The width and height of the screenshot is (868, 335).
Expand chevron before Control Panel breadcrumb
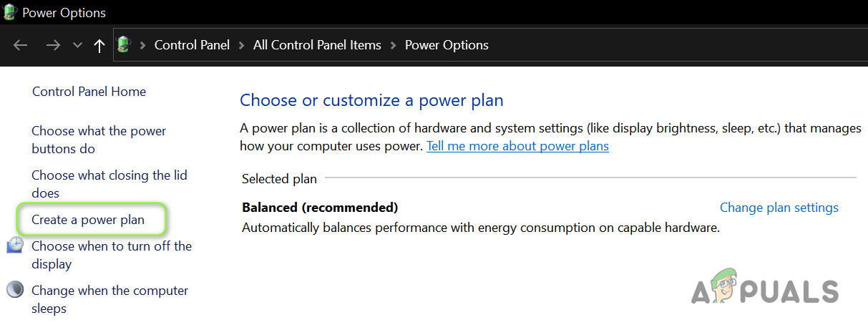click(142, 45)
